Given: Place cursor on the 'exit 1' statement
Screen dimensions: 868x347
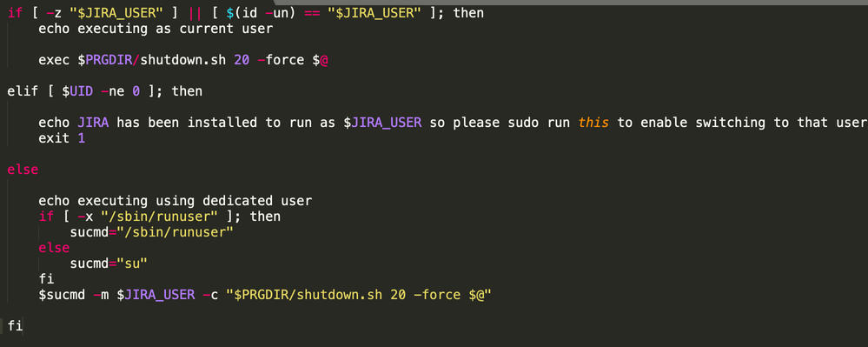Looking at the screenshot, I should [62, 138].
